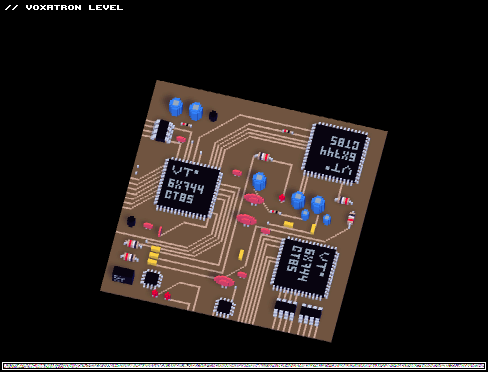Click the black hole beside the top blue capacitors
The image size is (488, 372).
coord(213,116)
